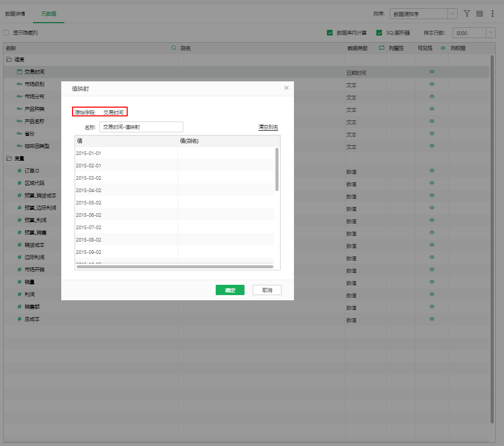This screenshot has height=446, width=504.
Task: Toggle the 显示隐藏列 checkbox
Action: [6, 33]
